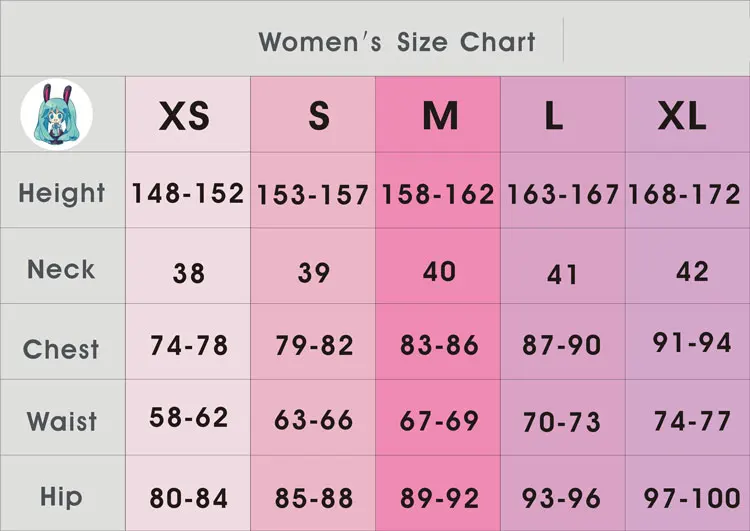Click the 67-69 waist cell
Screen dimensions: 750x531
[x=439, y=422]
